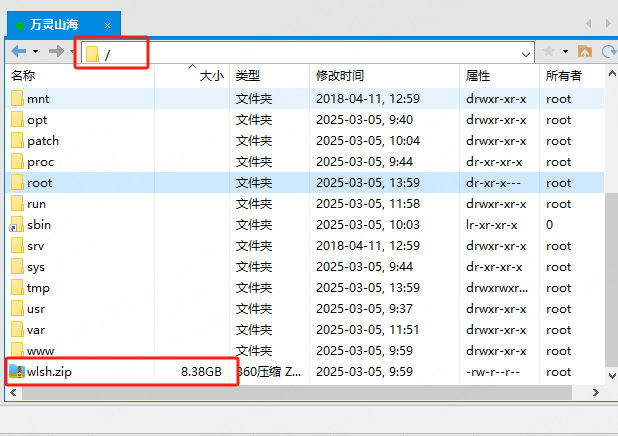
Task: Close the 万灵山海 tab
Action: click(107, 26)
